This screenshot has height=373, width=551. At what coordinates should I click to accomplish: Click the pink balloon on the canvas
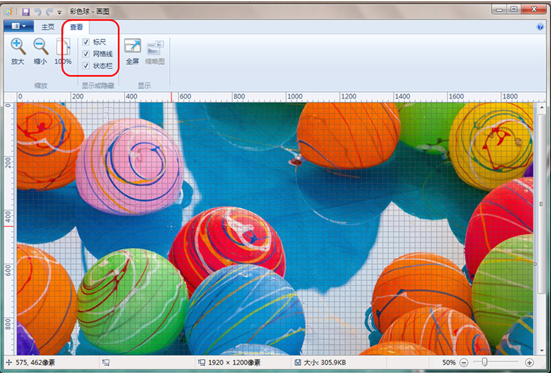(130, 167)
